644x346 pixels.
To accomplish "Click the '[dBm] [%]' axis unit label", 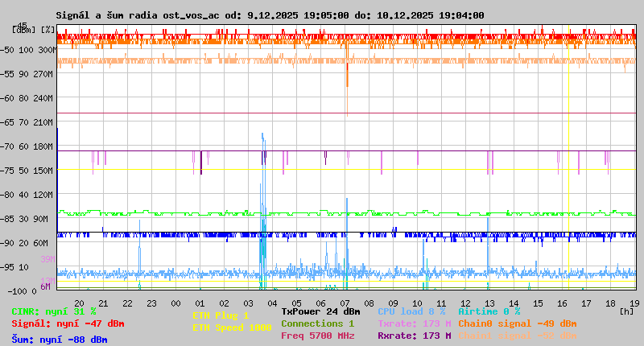I will pos(34,30).
